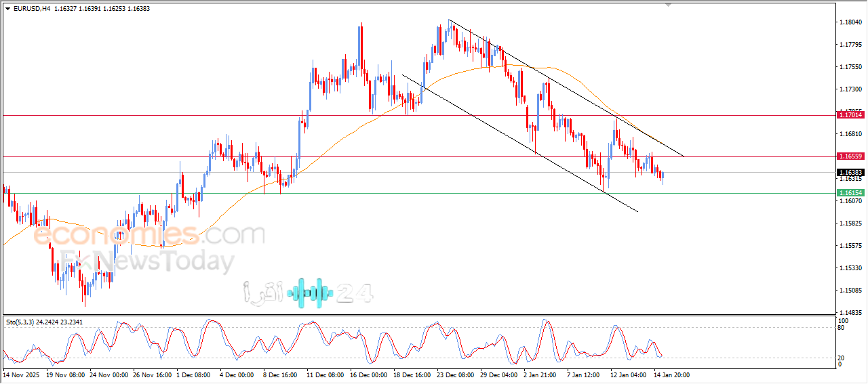Select the red 1.17014 price label
Viewport: 868px width, 384px height.
pos(850,115)
